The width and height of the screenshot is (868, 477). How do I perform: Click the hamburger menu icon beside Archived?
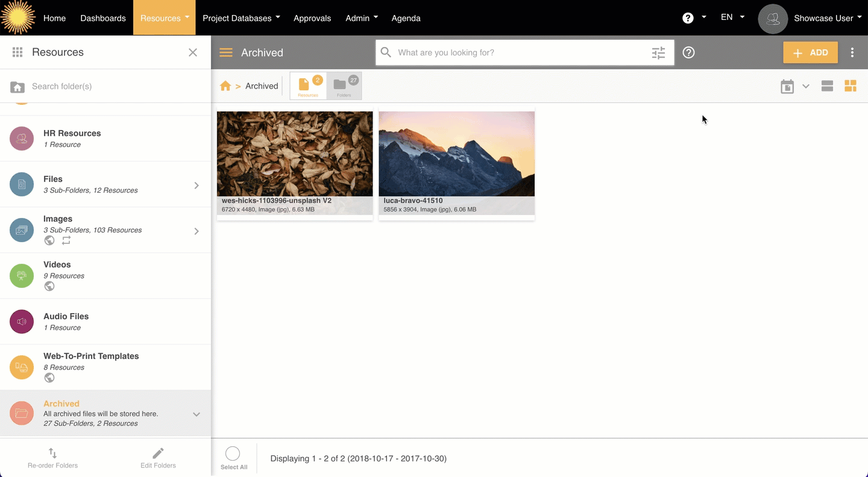tap(226, 52)
